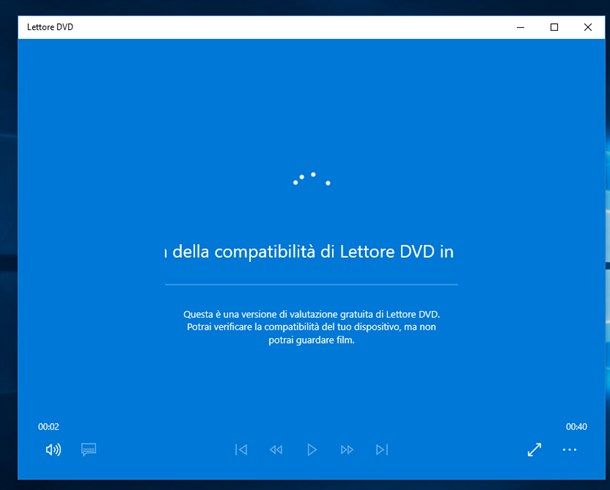Click the total duration 00:40
610x490 pixels.
(577, 427)
